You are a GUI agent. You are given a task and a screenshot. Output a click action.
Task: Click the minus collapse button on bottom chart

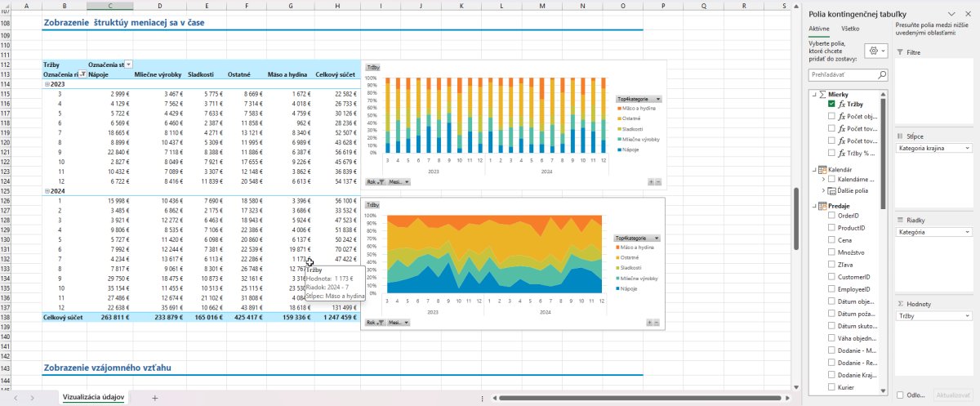coord(658,322)
